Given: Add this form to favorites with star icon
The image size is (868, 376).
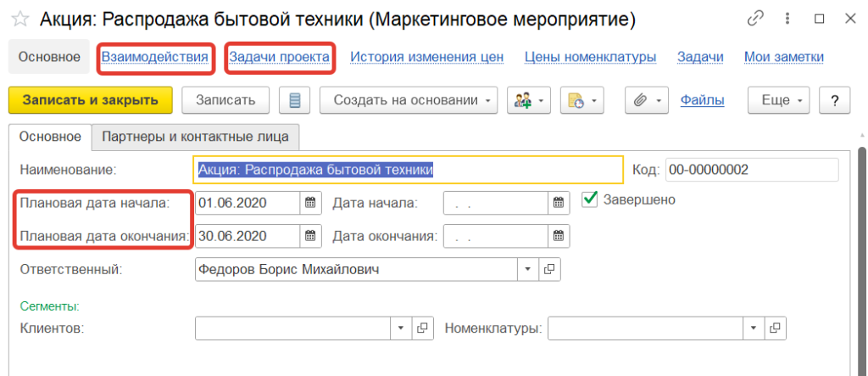Looking at the screenshot, I should (x=23, y=19).
